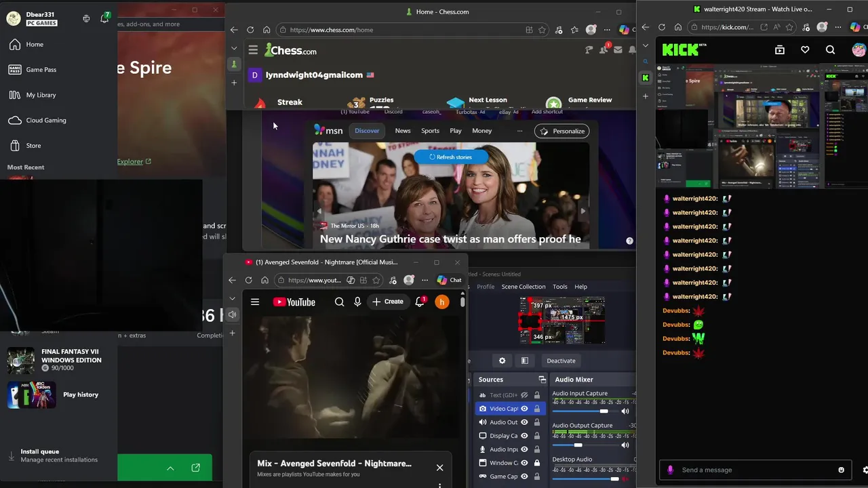The height and width of the screenshot is (488, 868).
Task: Click the Xbox print/devices icon beside bell
Action: [x=86, y=18]
